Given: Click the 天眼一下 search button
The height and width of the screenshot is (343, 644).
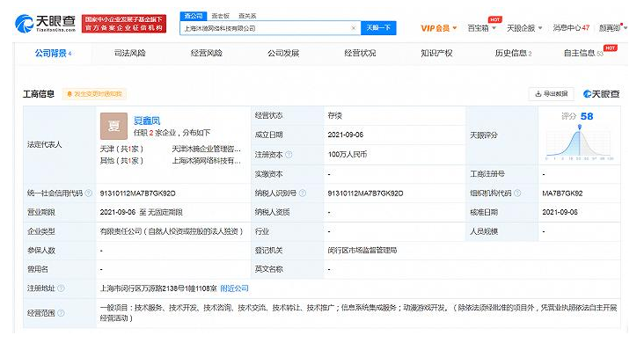Looking at the screenshot, I should click(378, 28).
